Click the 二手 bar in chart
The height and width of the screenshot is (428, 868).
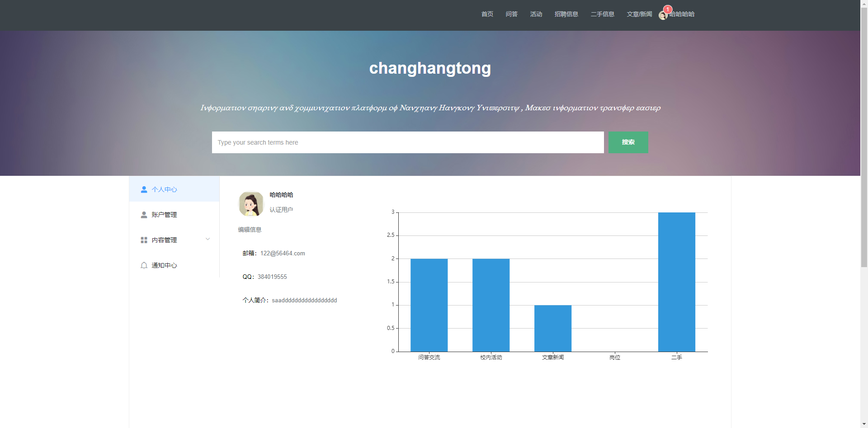[x=677, y=282]
